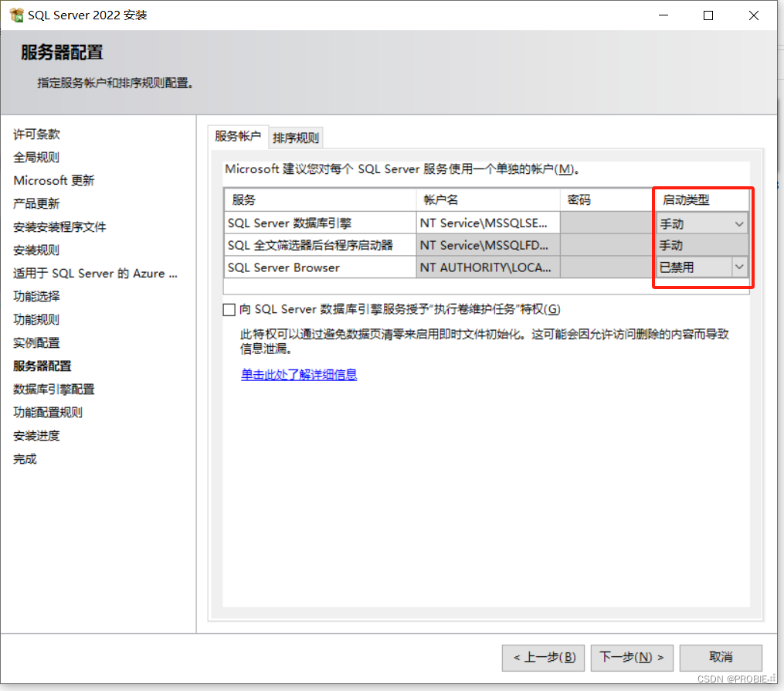Select 全局规则 step in sidebar
The image size is (784, 691).
[x=36, y=157]
